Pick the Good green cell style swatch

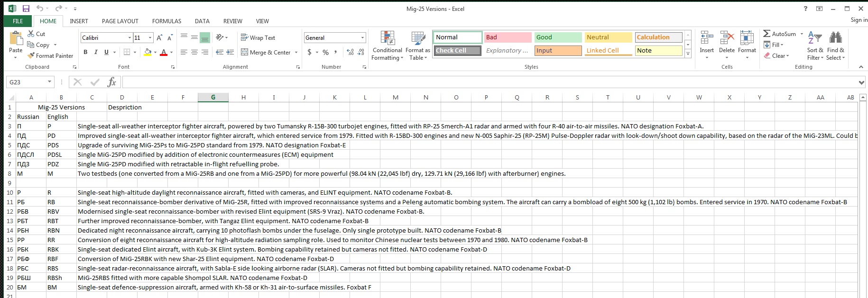pos(558,37)
